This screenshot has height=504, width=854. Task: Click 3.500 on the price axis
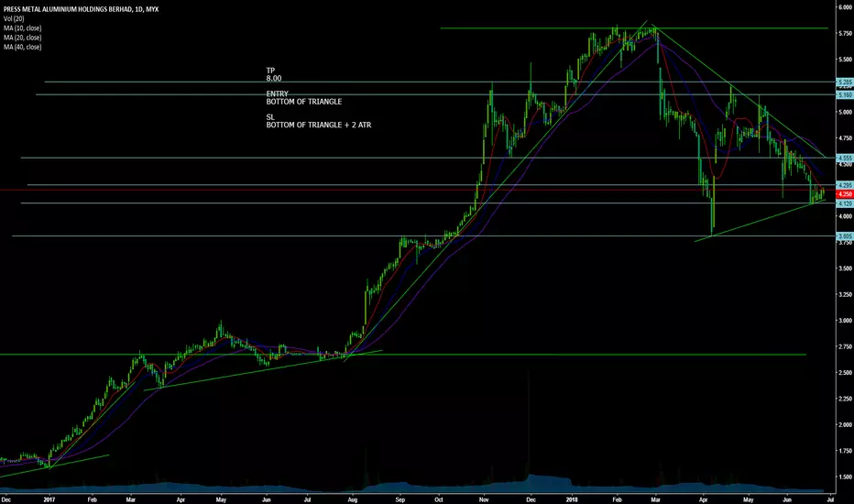pyautogui.click(x=845, y=268)
